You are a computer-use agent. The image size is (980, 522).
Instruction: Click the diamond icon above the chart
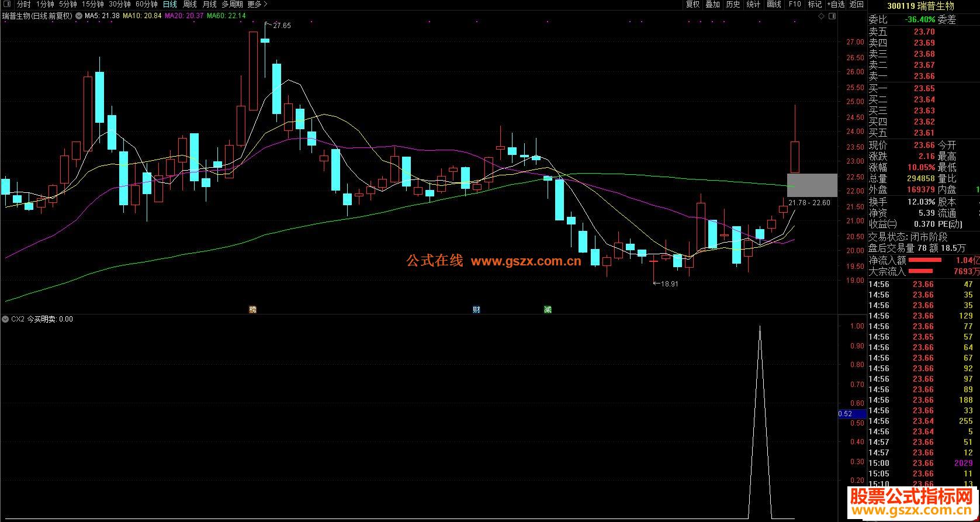pos(821,16)
